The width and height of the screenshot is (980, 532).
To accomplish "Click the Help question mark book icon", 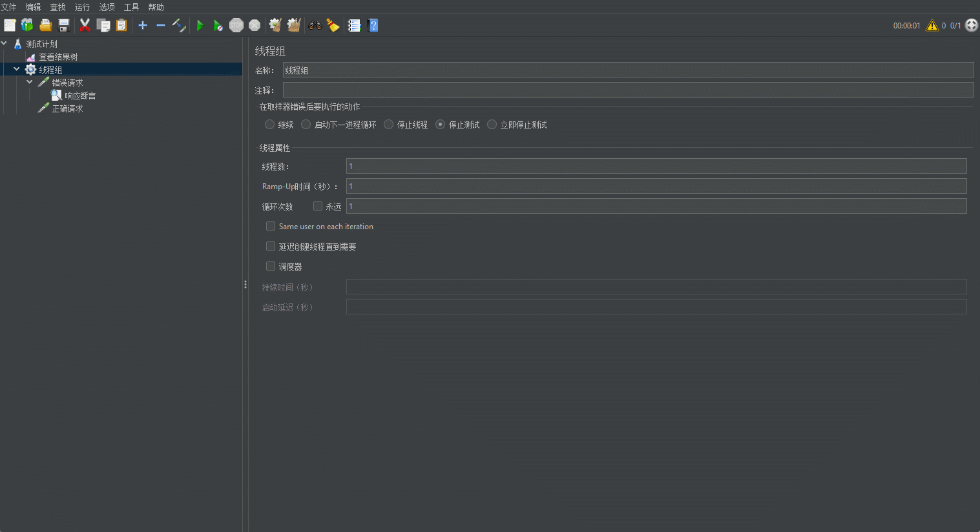I will coord(373,25).
